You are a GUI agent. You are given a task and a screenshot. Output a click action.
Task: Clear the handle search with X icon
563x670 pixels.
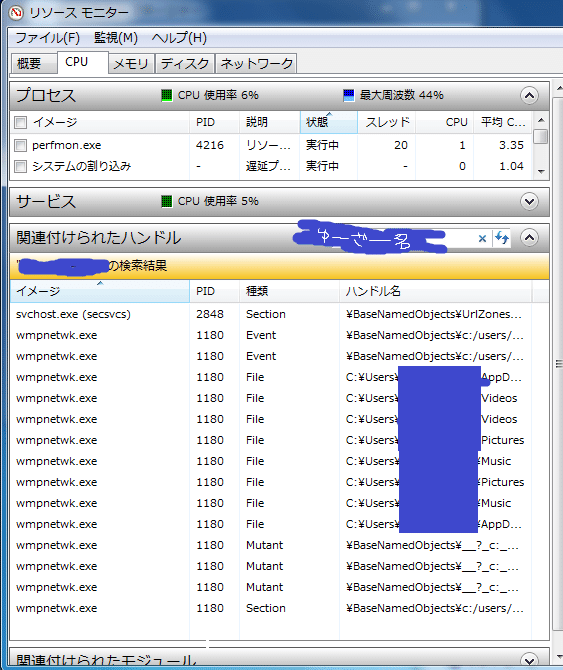click(x=482, y=238)
